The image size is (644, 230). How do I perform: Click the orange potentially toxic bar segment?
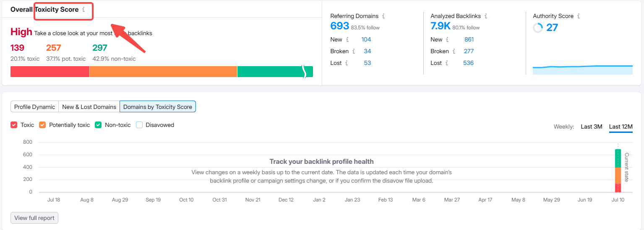pyautogui.click(x=163, y=72)
